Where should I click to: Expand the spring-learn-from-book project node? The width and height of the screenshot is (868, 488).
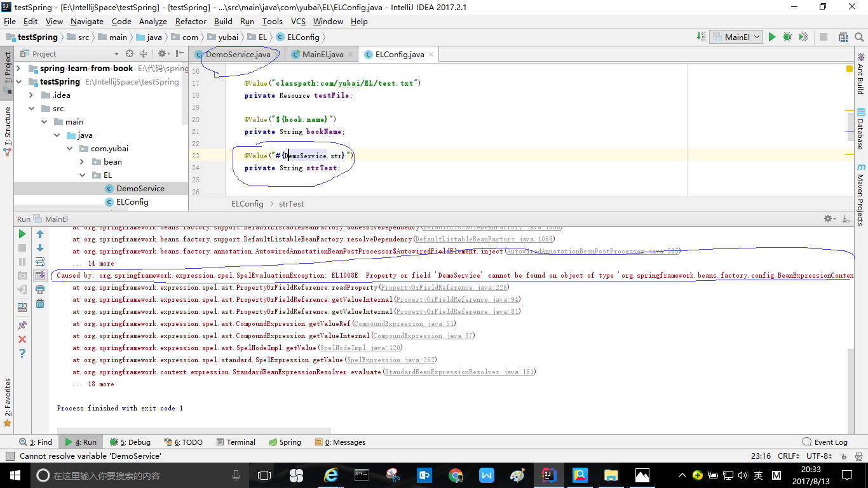tap(18, 69)
